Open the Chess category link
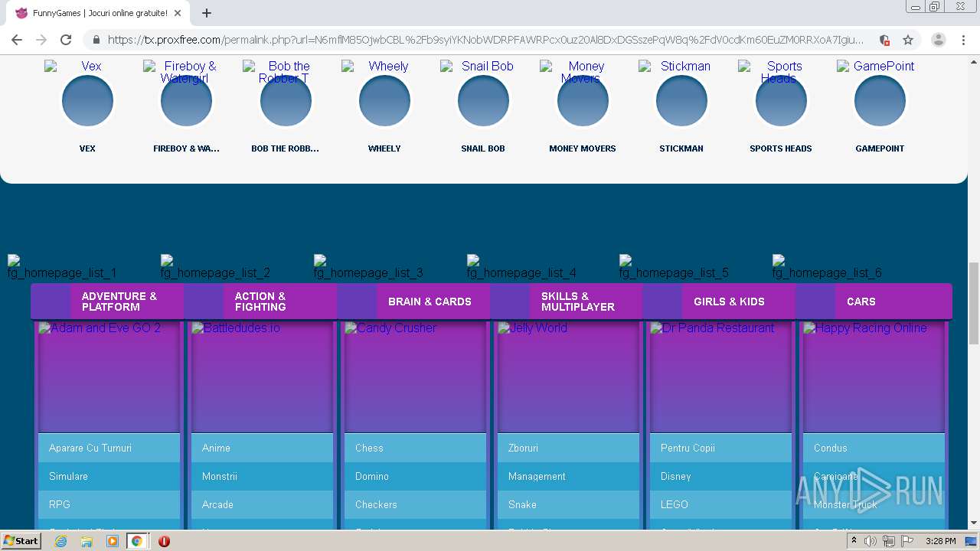 point(415,448)
